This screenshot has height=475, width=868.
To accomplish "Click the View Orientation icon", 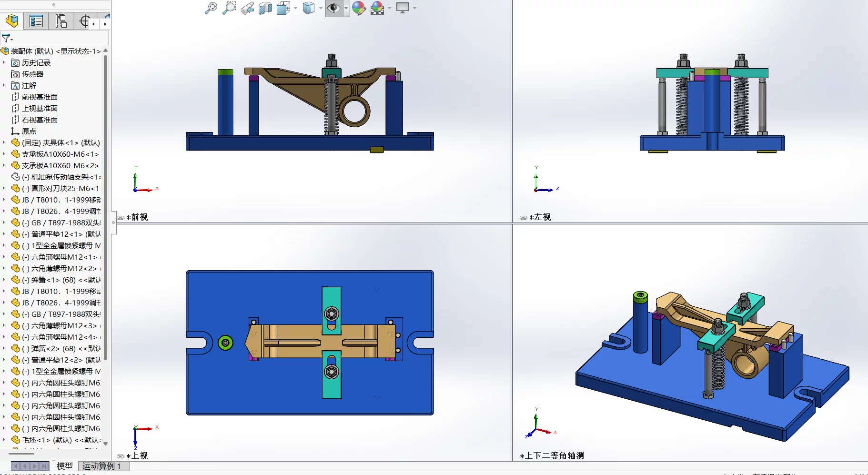I will 283,8.
